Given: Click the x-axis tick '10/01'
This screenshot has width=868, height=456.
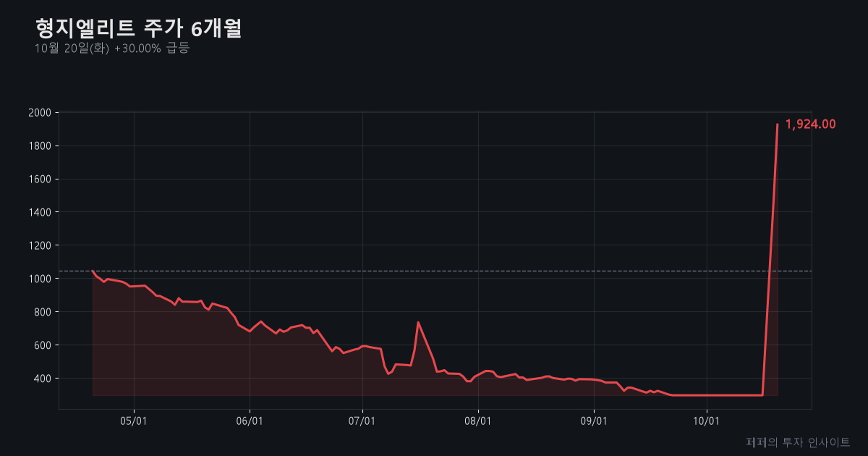Looking at the screenshot, I should [707, 421].
